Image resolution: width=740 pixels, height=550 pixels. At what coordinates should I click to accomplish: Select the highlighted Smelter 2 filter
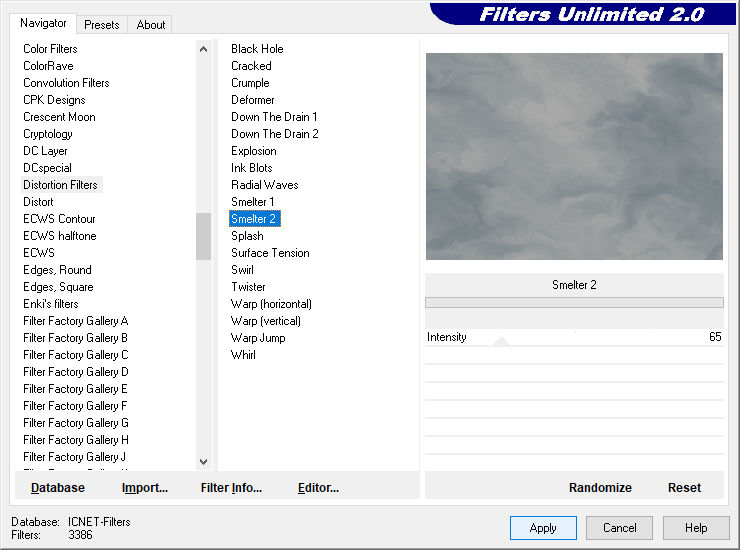click(x=255, y=219)
